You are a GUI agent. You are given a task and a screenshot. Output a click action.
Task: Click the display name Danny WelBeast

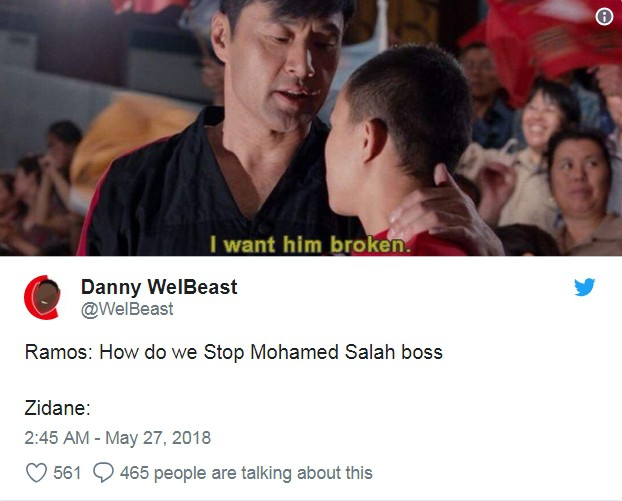(159, 287)
